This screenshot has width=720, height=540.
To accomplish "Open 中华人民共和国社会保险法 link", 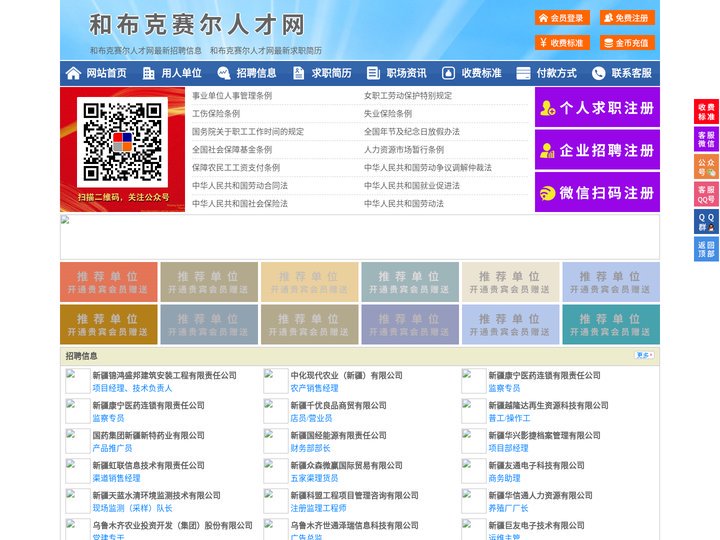I will click(240, 203).
